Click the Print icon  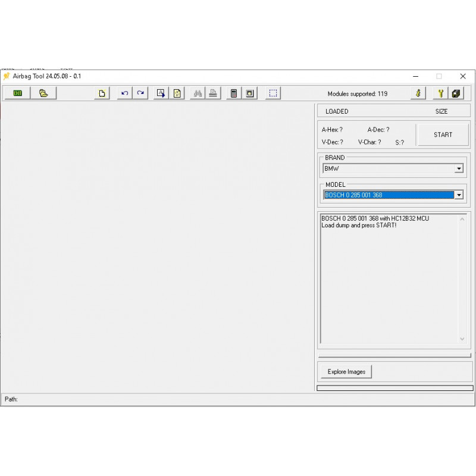(213, 93)
